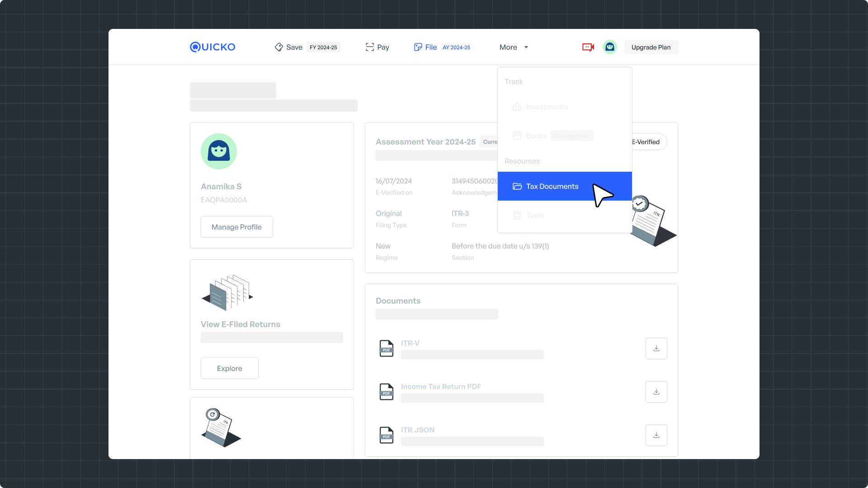Image resolution: width=868 pixels, height=488 pixels.
Task: Download the ITR JSON file
Action: [656, 435]
